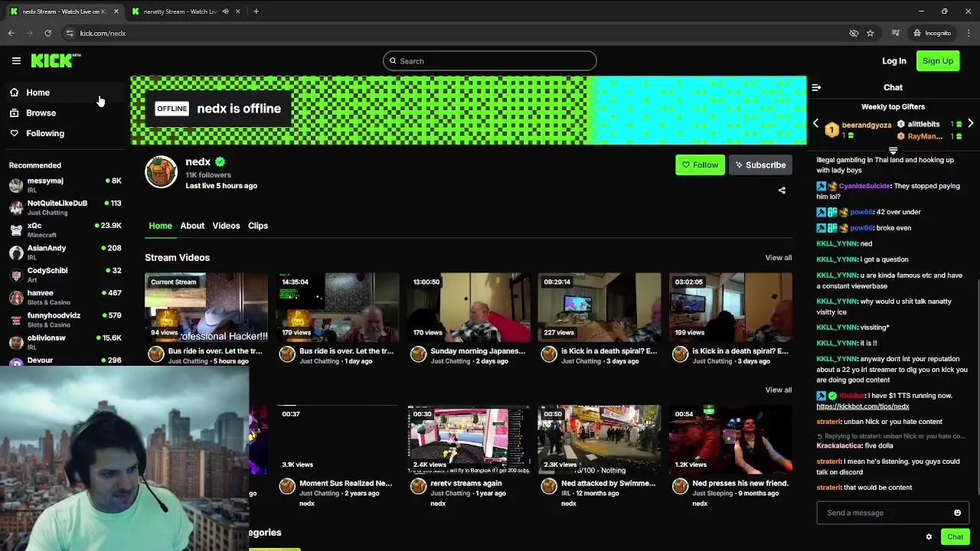Open funnyhoodvidz recommended channel
This screenshot has width=980, height=551.
tap(64, 319)
